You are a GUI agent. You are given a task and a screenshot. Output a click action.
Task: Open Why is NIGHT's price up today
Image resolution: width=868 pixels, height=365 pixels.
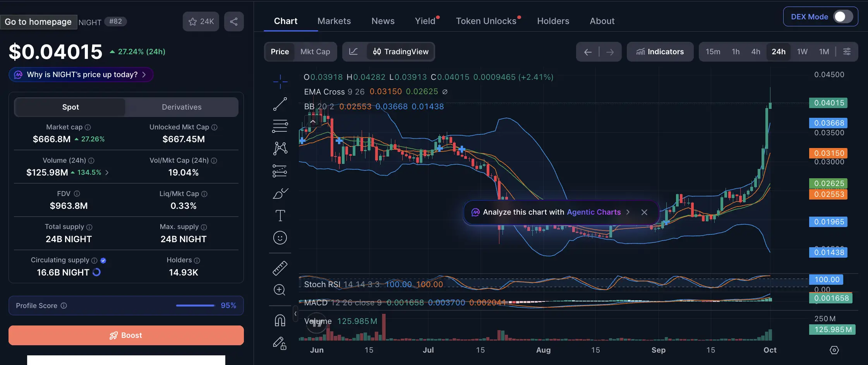[81, 74]
